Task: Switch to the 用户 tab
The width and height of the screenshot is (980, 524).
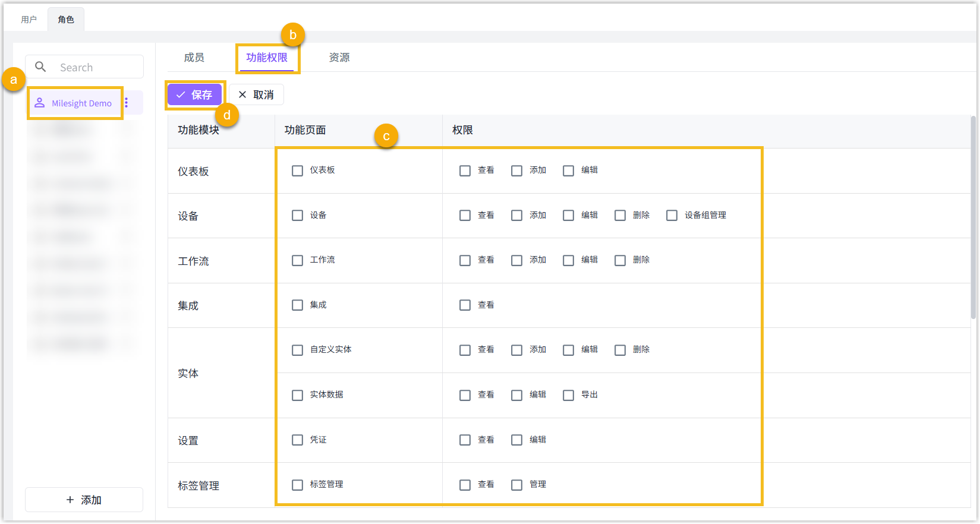Action: tap(29, 20)
